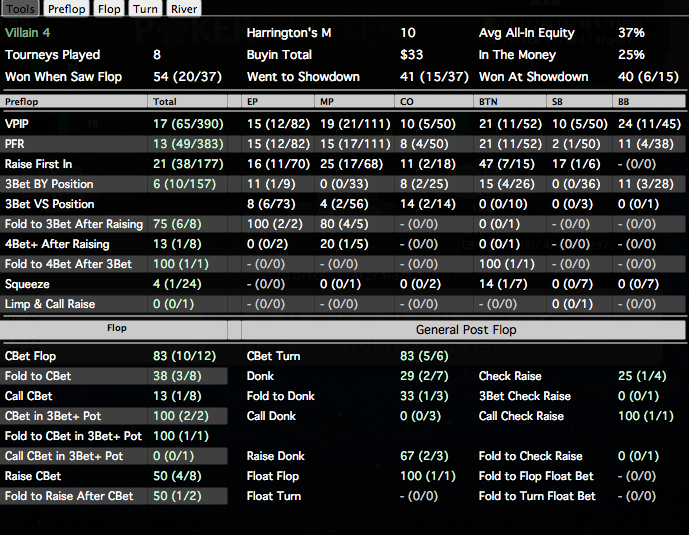
Task: Switch to the Flop tab
Action: tap(109, 8)
